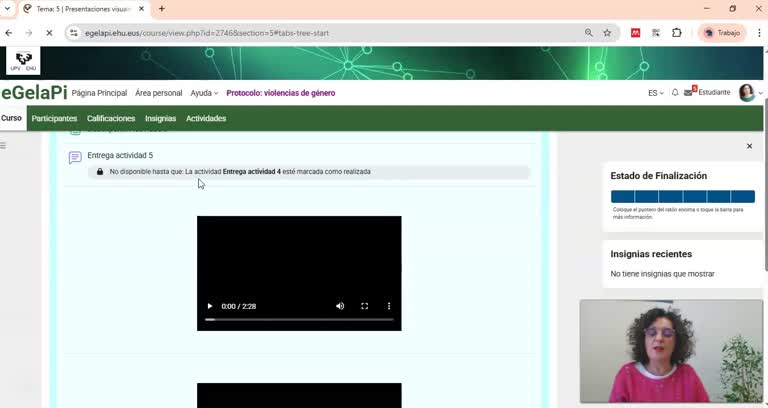
Task: Open the ES language selector
Action: (655, 93)
